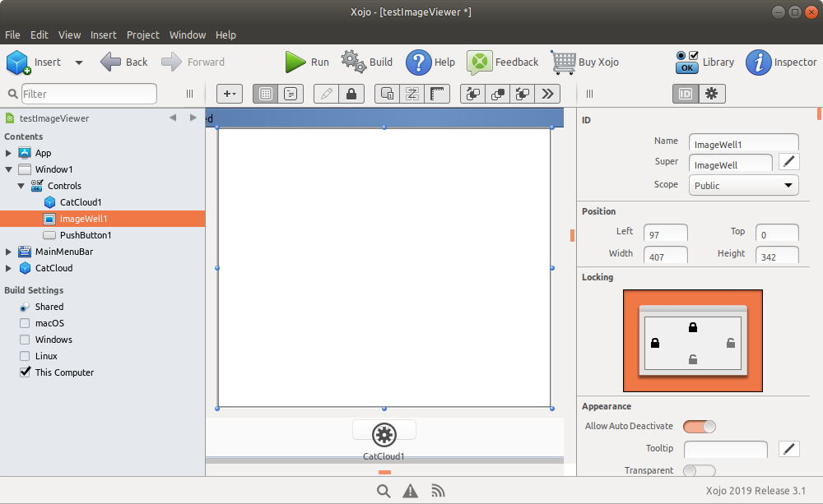Click the Insert cube icon
This screenshot has height=504, width=823.
click(18, 62)
